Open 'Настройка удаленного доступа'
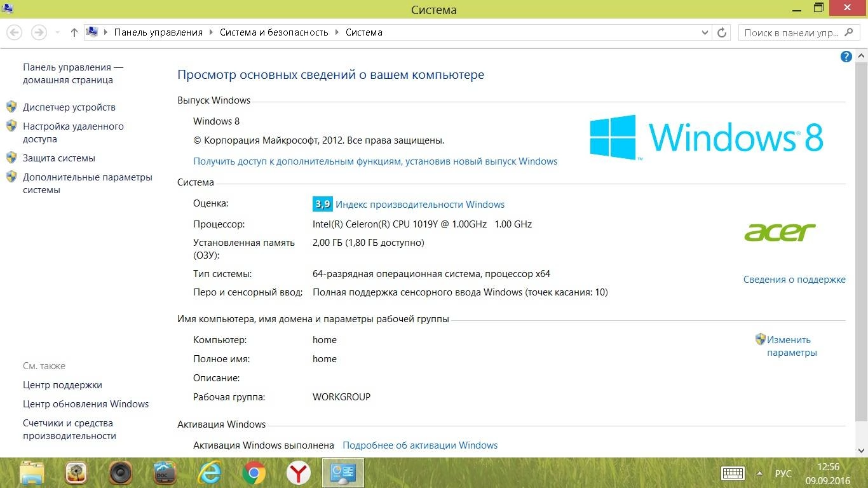 tap(73, 133)
